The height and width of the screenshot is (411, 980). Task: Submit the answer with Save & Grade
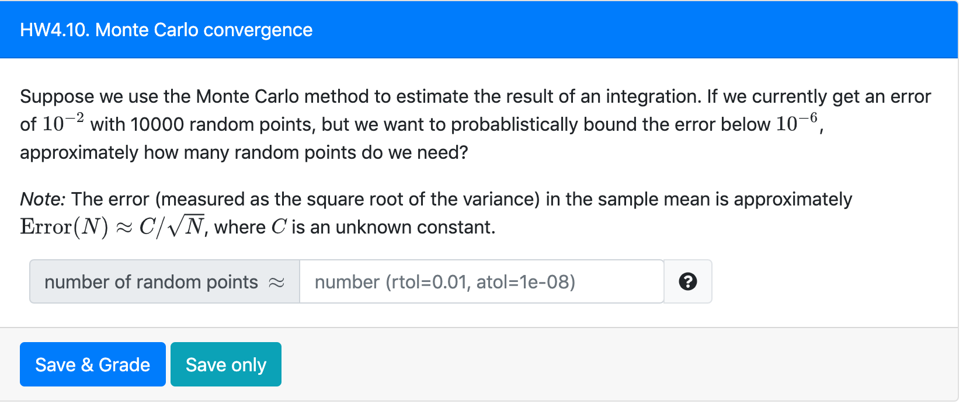pyautogui.click(x=92, y=364)
